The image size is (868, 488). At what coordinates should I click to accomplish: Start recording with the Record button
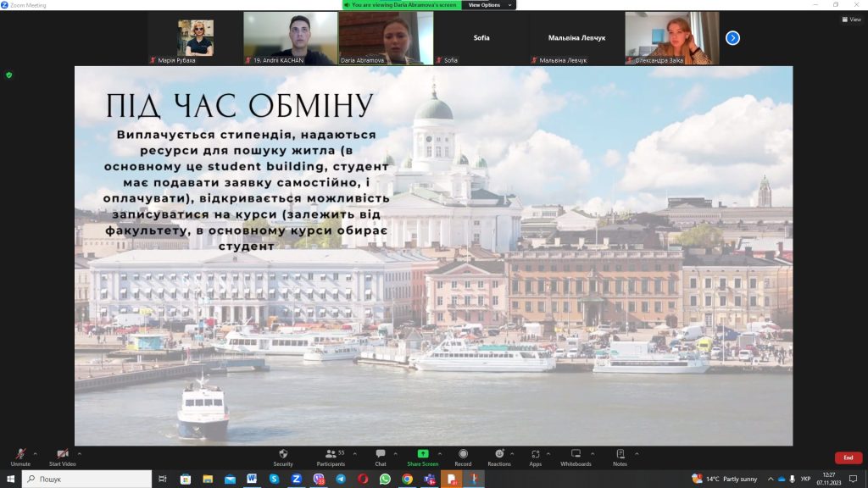tap(463, 457)
